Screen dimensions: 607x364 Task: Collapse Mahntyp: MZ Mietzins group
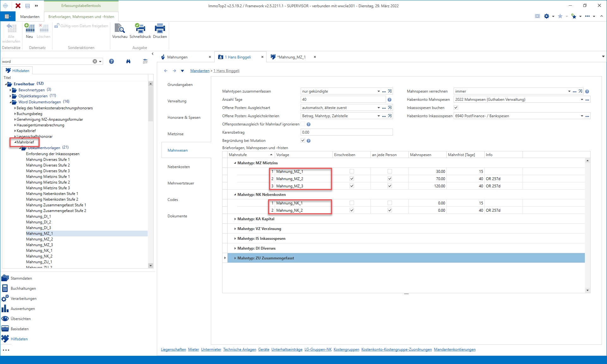235,163
